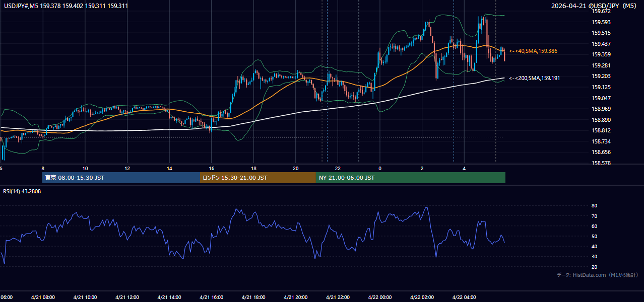The image size is (644, 302).
Task: Click price level 158.656 on the axis
Action: coord(601,152)
